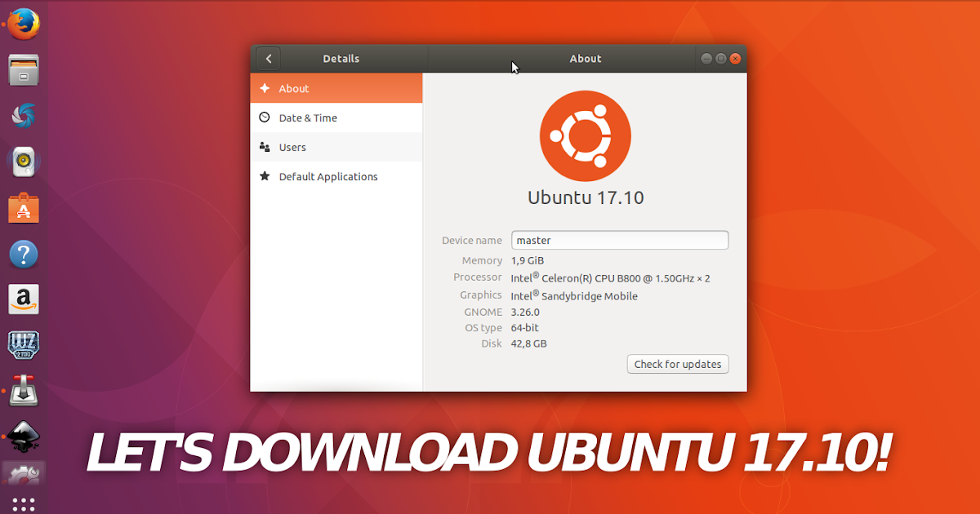
Task: Click the users icon beside Users entry
Action: (x=264, y=147)
